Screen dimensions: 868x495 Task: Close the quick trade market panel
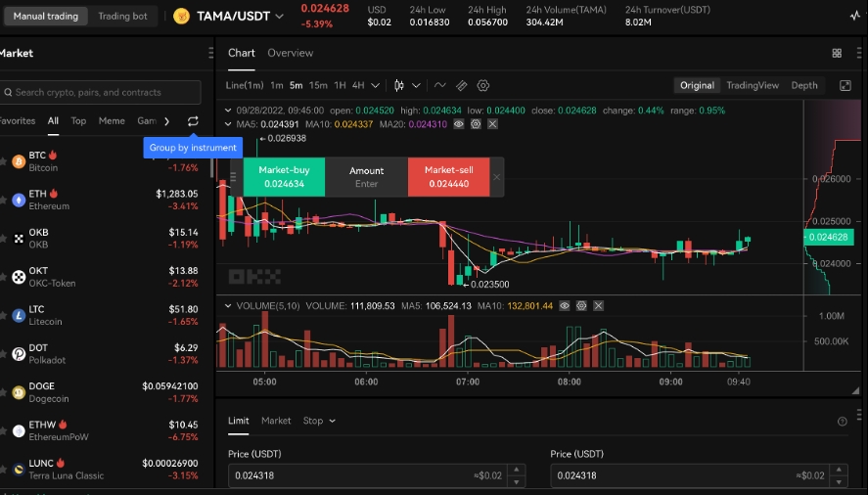click(496, 177)
